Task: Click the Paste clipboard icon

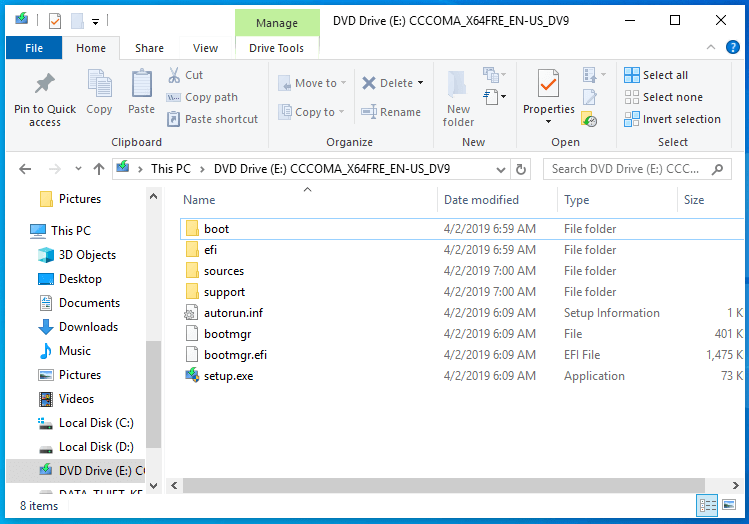Action: [141, 84]
